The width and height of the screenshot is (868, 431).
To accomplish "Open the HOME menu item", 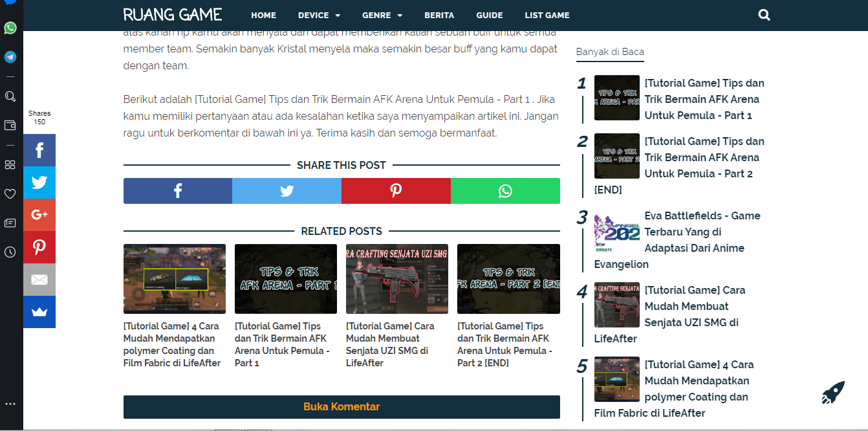I will tap(263, 15).
